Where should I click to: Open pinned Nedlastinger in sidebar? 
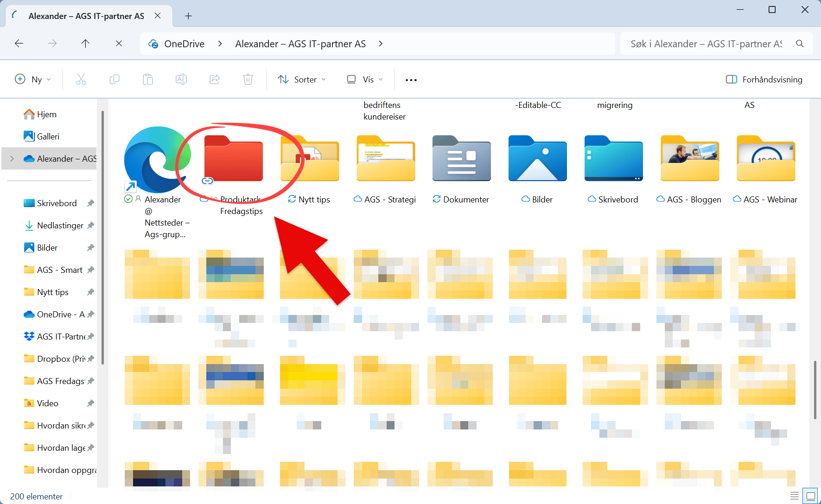[x=60, y=226]
